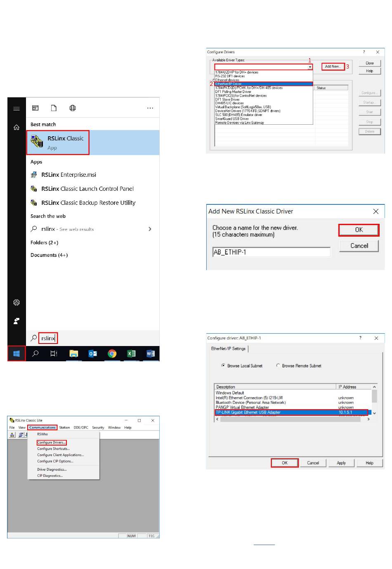Open the DDE/OPC menu
The height and width of the screenshot is (569, 392).
(81, 427)
